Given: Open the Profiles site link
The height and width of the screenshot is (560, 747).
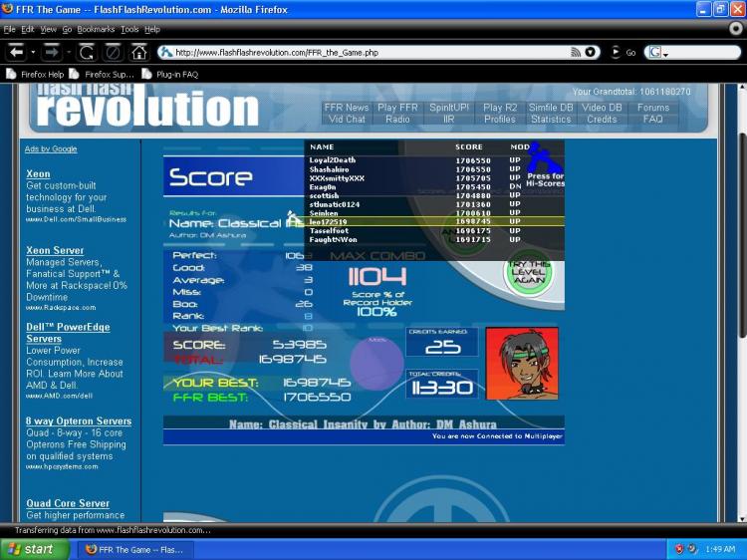Looking at the screenshot, I should pyautogui.click(x=500, y=120).
